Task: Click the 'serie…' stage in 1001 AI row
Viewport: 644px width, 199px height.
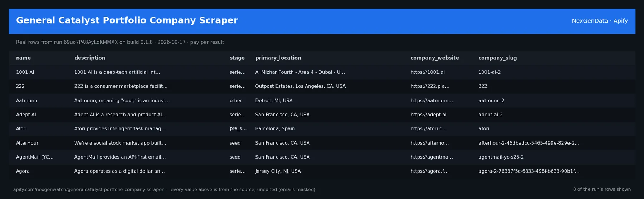Action: (x=238, y=72)
